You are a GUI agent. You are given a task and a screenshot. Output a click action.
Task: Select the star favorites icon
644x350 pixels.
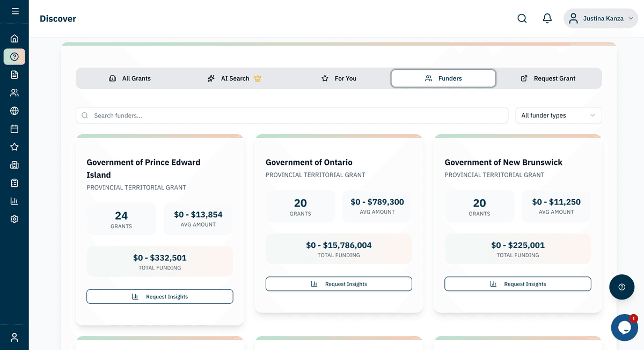[x=14, y=147]
